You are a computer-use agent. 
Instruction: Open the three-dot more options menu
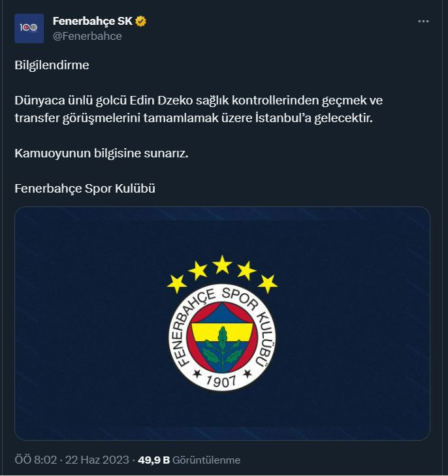pyautogui.click(x=423, y=22)
